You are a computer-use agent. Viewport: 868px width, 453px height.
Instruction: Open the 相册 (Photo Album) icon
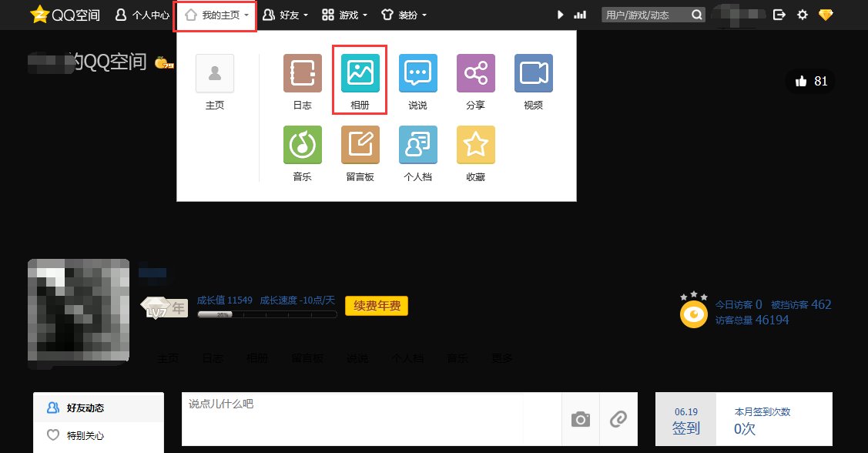point(359,72)
